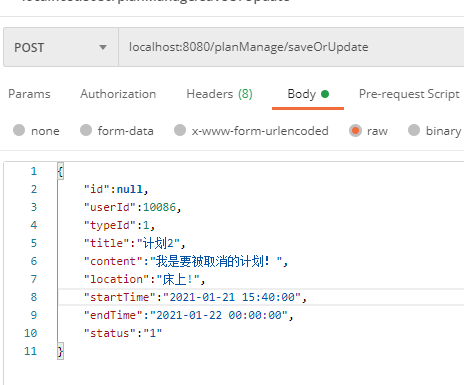464x385 pixels.
Task: Click line number 5 in gutter
Action: point(34,243)
